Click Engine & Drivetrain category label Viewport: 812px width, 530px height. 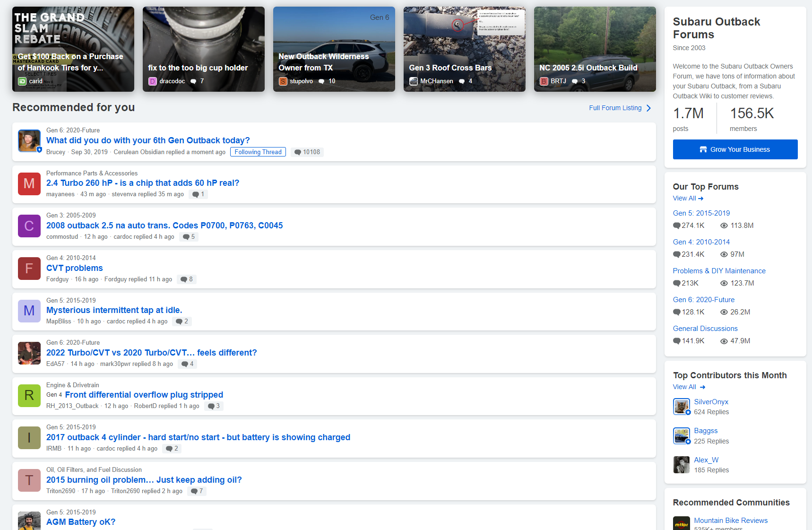coord(73,385)
